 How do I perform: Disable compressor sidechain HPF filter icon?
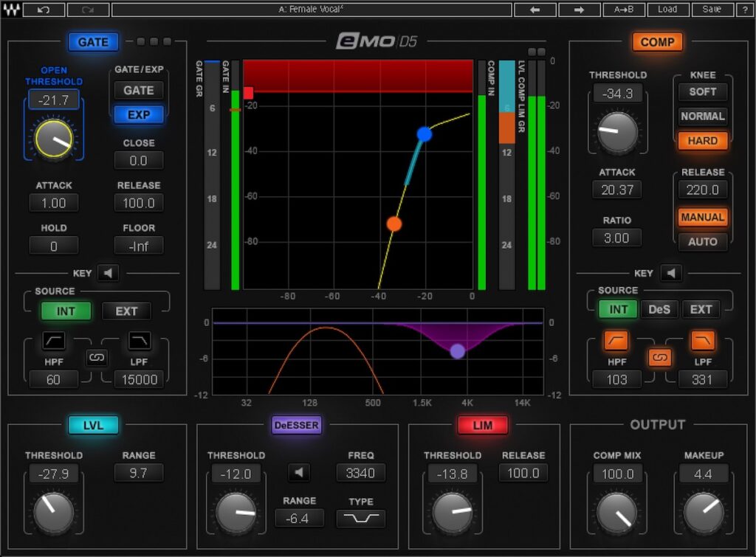[616, 341]
